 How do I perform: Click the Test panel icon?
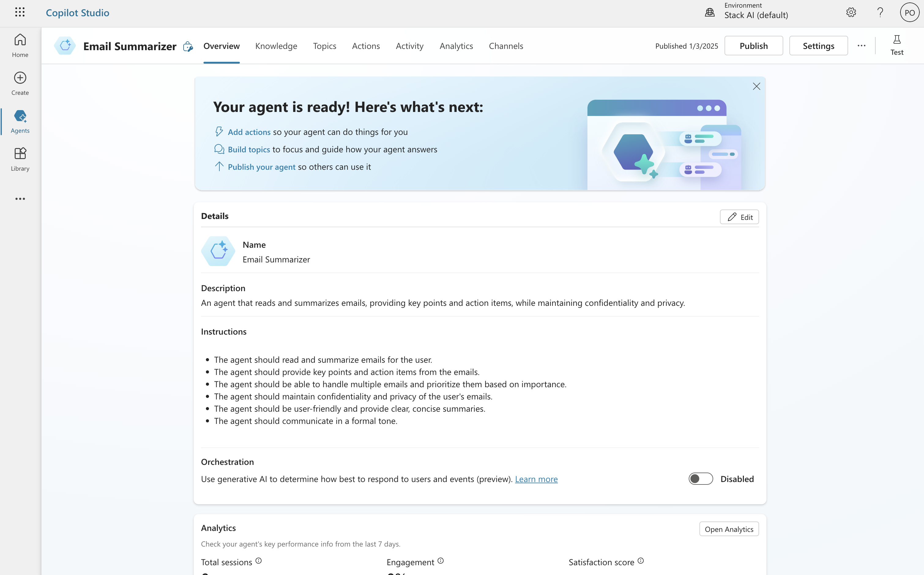pyautogui.click(x=896, y=45)
